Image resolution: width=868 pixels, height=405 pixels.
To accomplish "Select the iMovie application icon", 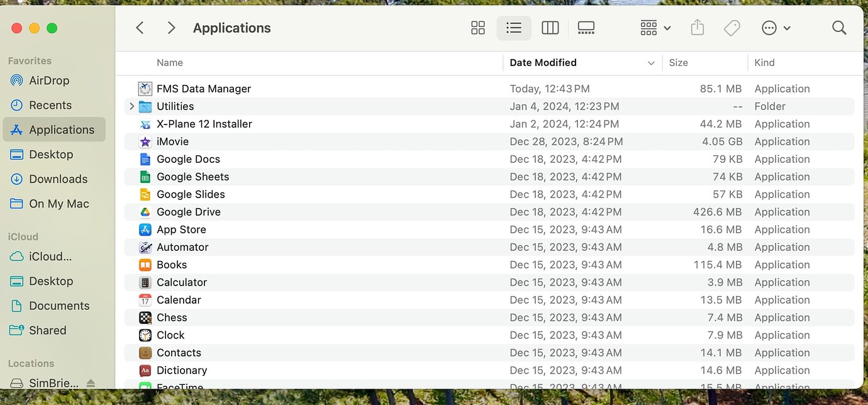I will point(145,141).
